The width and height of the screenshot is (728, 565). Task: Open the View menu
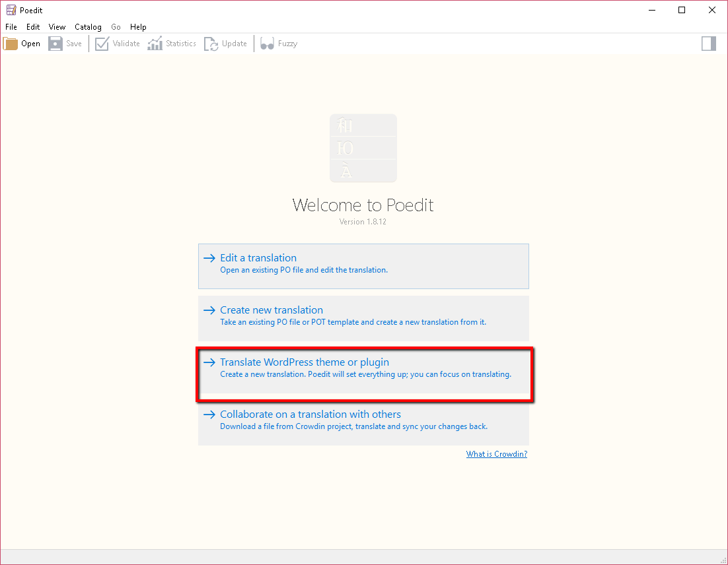pyautogui.click(x=57, y=27)
